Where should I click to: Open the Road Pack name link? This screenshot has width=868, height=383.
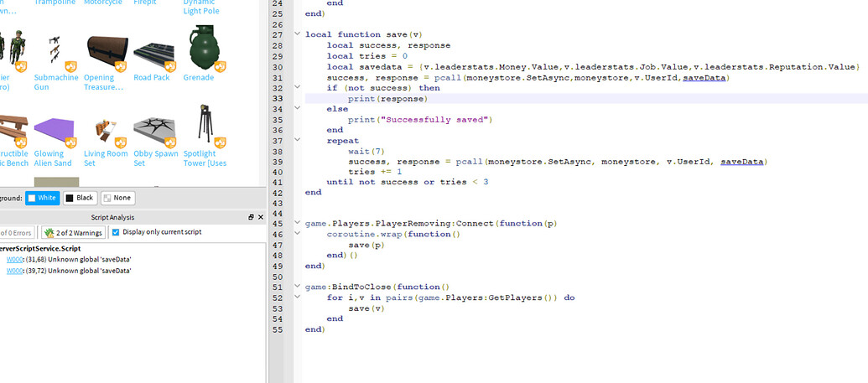151,77
